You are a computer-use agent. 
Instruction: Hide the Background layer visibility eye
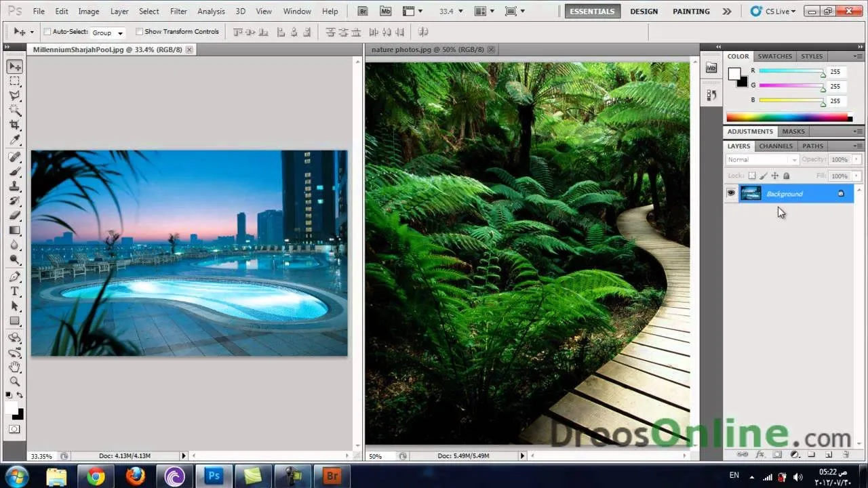(731, 194)
